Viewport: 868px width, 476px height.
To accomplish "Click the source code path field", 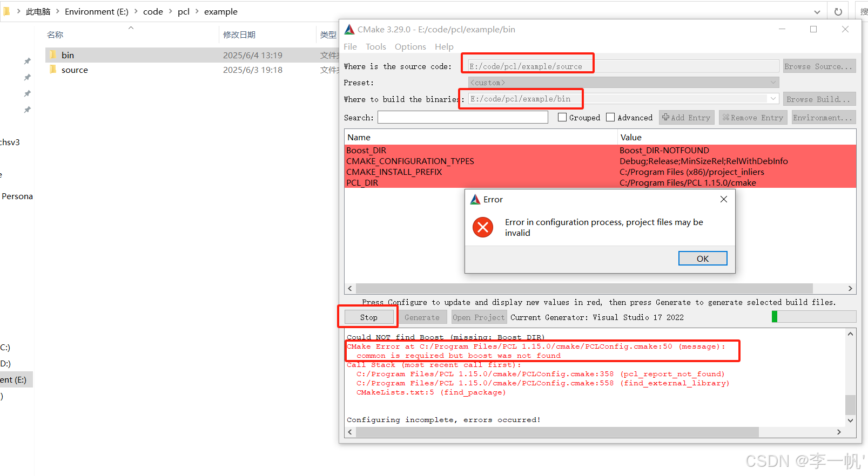I will click(623, 66).
